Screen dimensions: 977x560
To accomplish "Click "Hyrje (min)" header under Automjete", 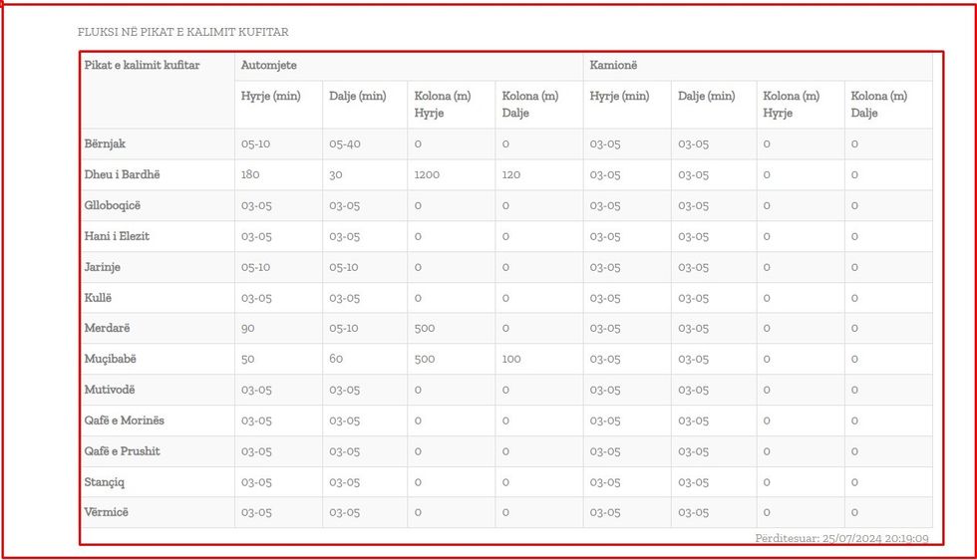I will (270, 97).
